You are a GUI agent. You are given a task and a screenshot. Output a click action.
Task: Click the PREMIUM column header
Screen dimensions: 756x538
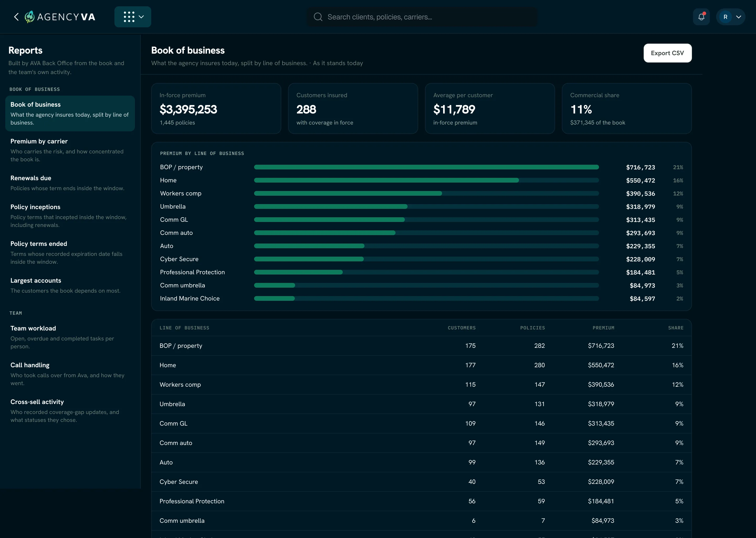point(603,328)
